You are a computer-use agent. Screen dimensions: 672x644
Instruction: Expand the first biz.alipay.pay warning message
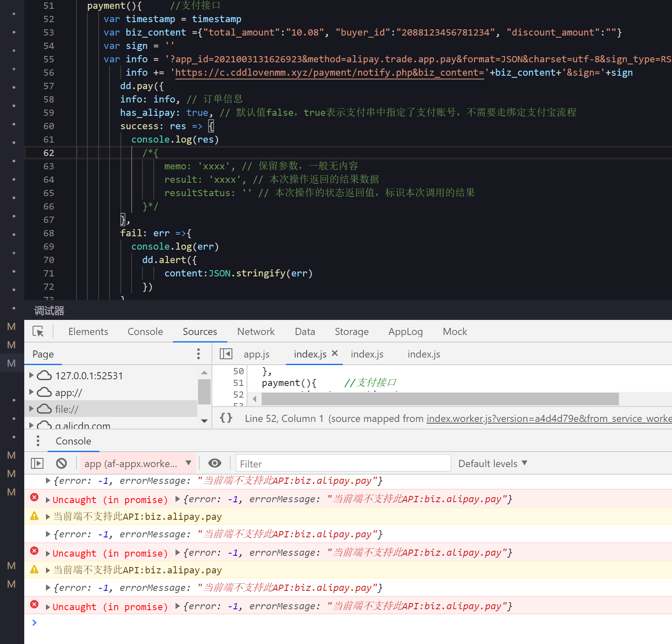point(48,516)
